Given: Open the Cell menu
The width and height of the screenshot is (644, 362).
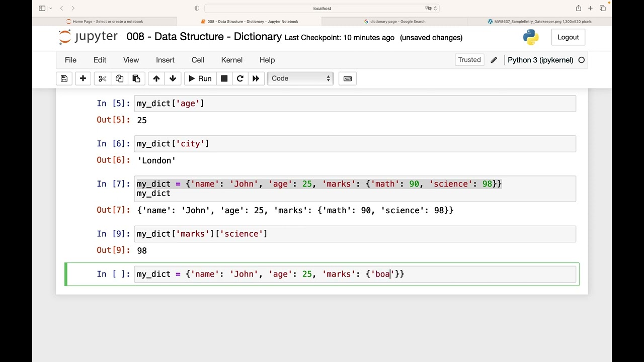Looking at the screenshot, I should click(x=198, y=60).
